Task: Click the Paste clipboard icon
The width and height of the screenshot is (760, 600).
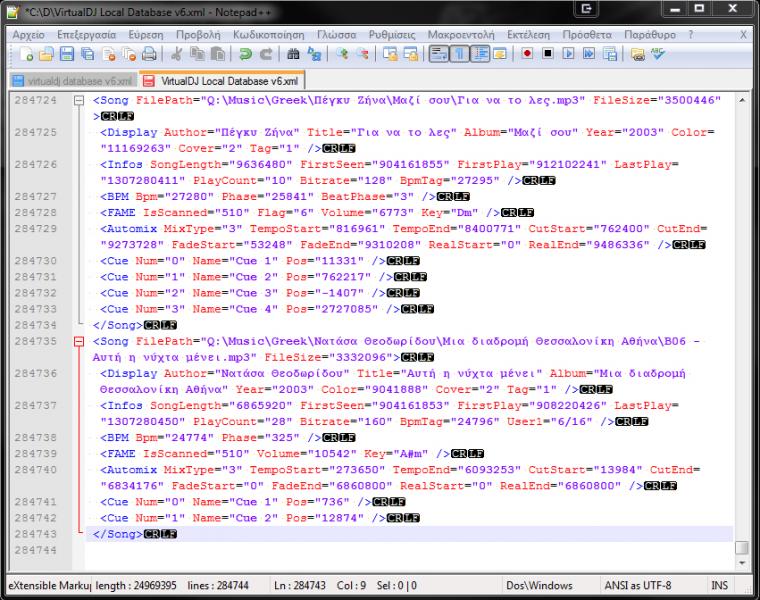Action: click(x=218, y=54)
